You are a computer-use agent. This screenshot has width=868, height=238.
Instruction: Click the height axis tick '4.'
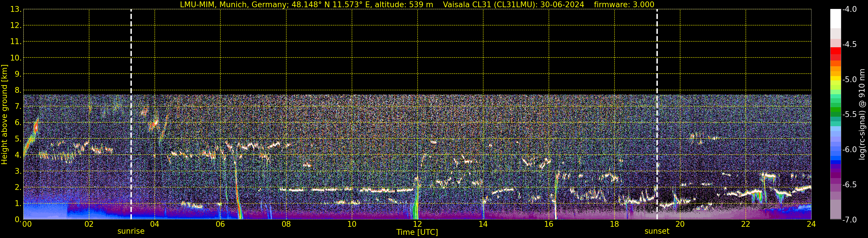(18, 155)
